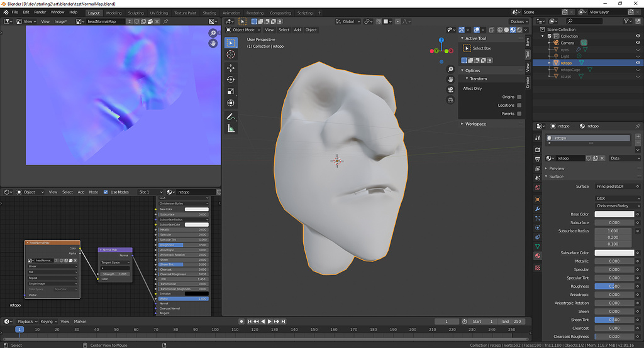
Task: Open the Render properties tab icon
Action: [x=538, y=150]
